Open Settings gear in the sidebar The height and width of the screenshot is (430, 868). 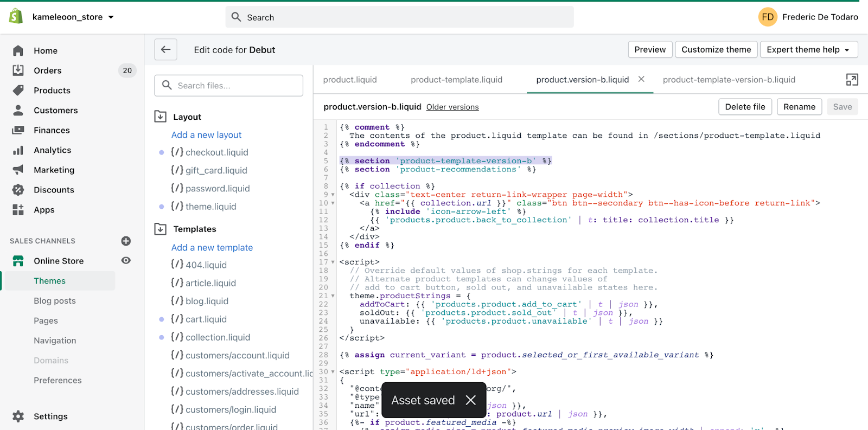tap(18, 416)
